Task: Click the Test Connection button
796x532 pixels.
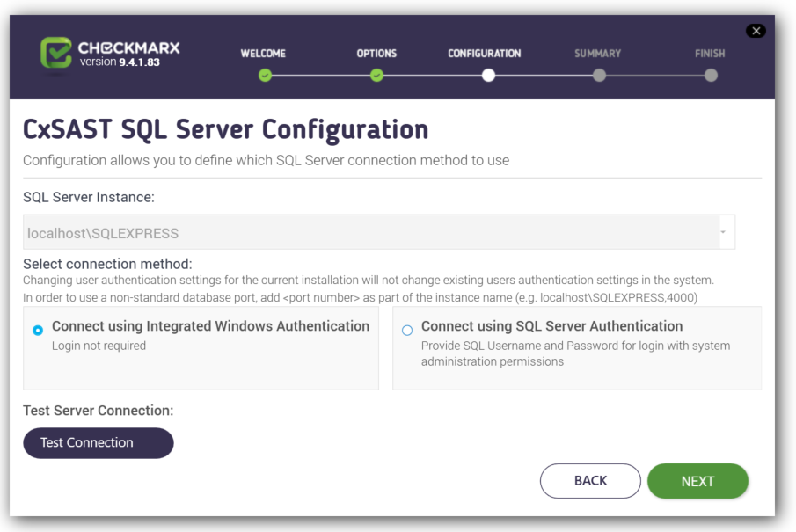Action: pyautogui.click(x=99, y=443)
